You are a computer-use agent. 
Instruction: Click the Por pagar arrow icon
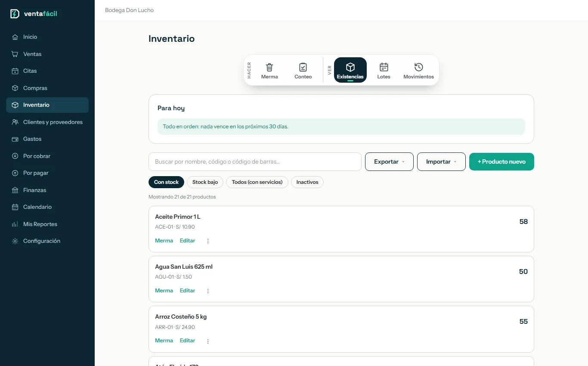[x=15, y=173]
